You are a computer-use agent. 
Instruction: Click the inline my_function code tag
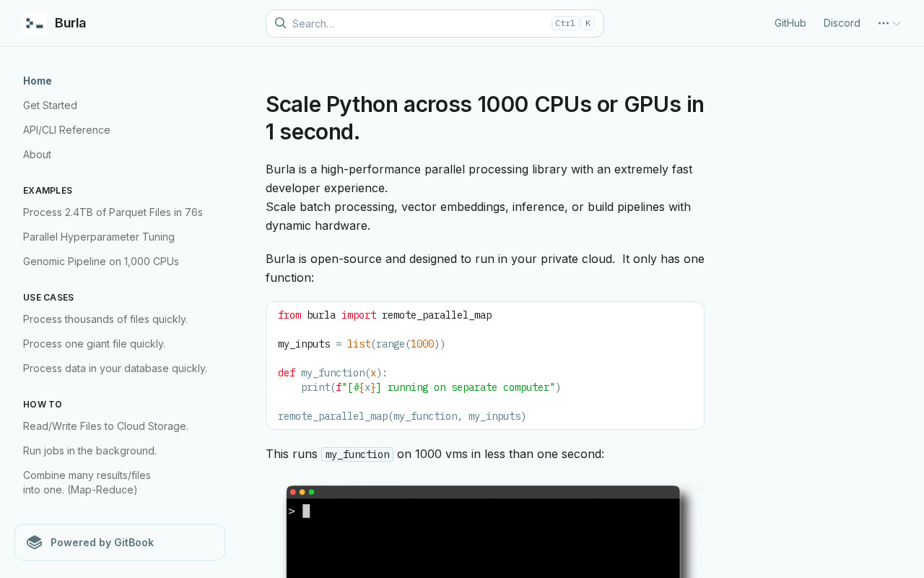coord(357,454)
